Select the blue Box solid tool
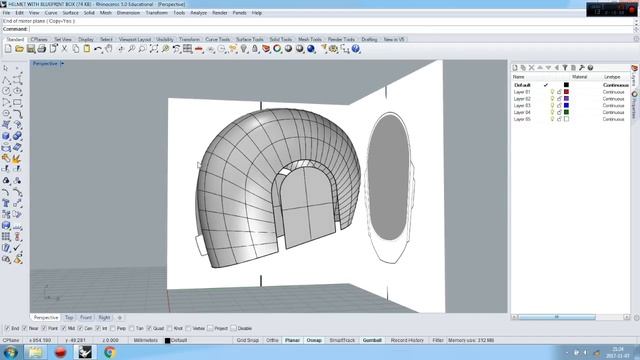 [6, 136]
